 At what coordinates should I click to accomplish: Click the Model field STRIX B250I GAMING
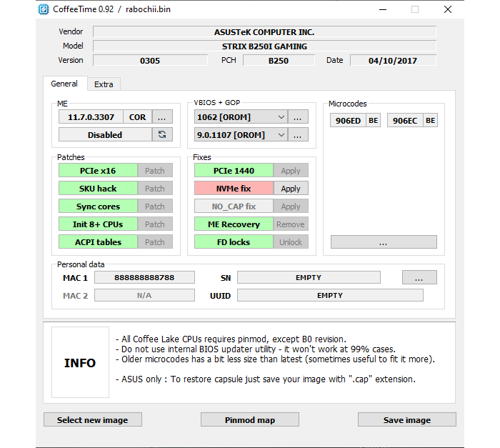(x=264, y=46)
